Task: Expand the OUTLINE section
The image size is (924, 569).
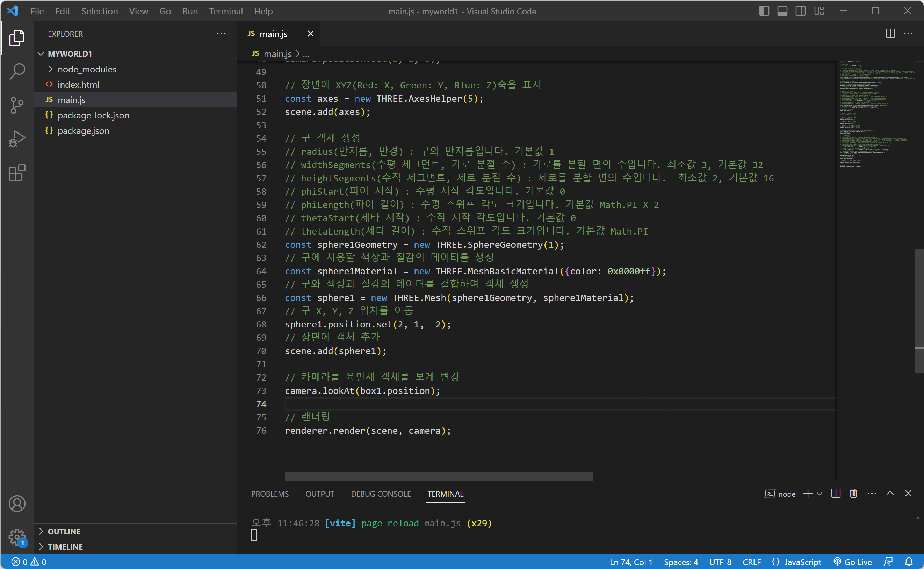Action: tap(64, 531)
